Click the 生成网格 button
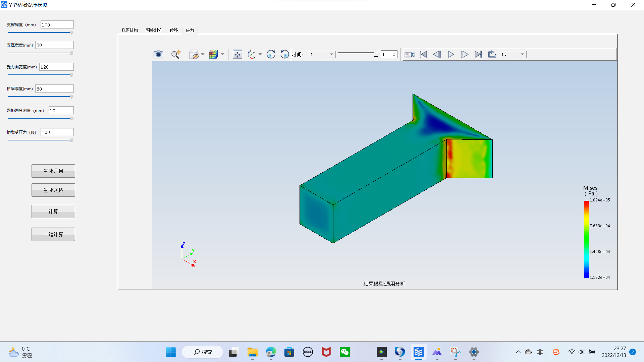This screenshot has width=644, height=362. pos(53,190)
